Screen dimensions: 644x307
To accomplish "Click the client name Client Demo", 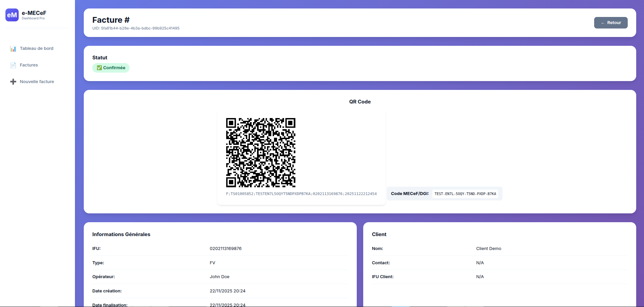I will 488,249.
